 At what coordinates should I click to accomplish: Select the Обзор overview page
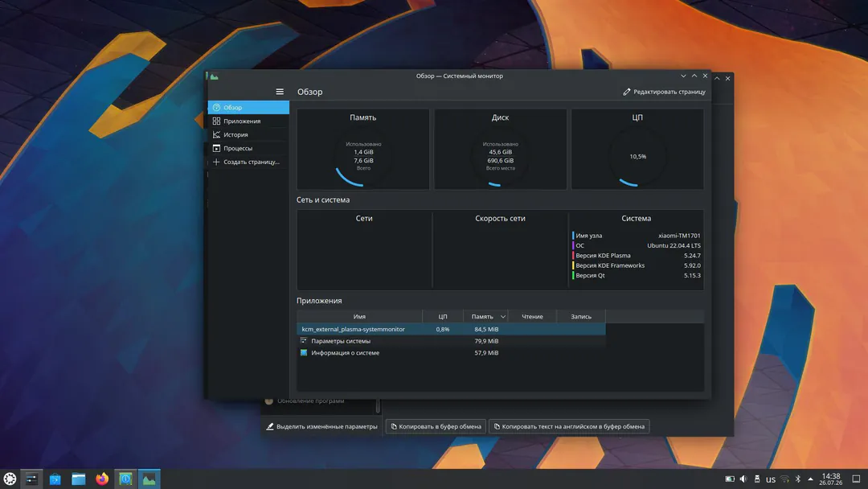pyautogui.click(x=248, y=108)
